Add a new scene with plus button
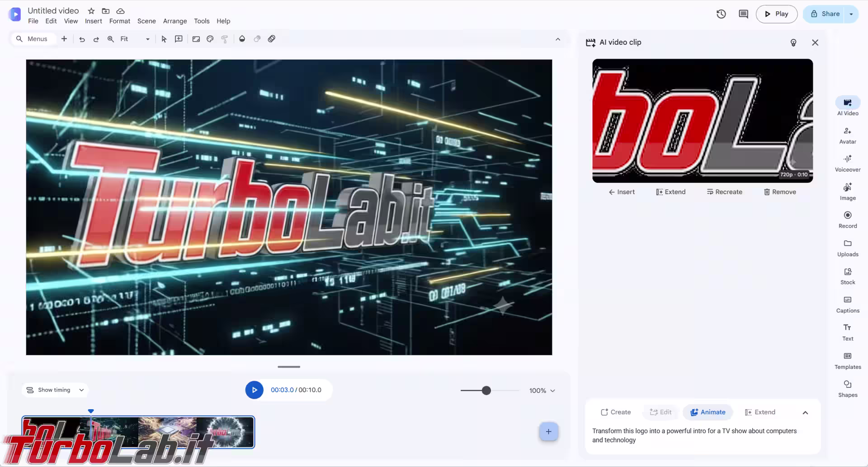 point(548,432)
